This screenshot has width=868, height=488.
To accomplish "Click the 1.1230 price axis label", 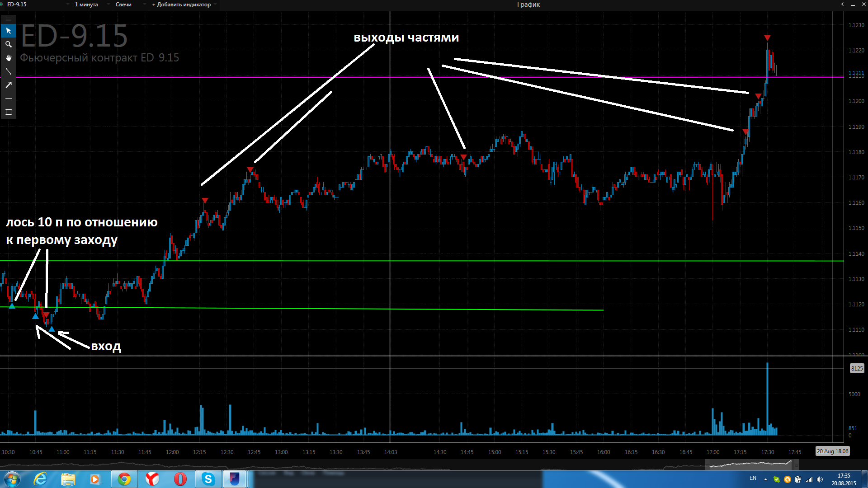I will click(856, 25).
